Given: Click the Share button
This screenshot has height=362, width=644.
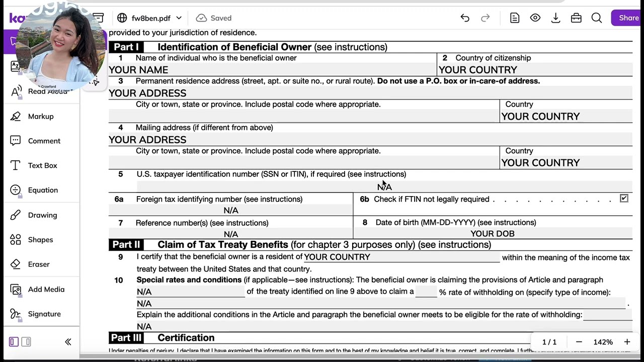Looking at the screenshot, I should [628, 18].
